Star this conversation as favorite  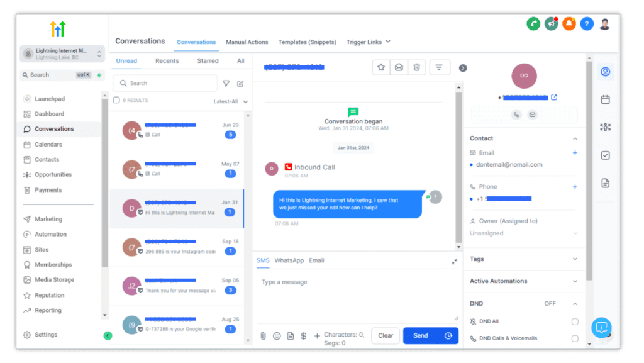click(380, 67)
